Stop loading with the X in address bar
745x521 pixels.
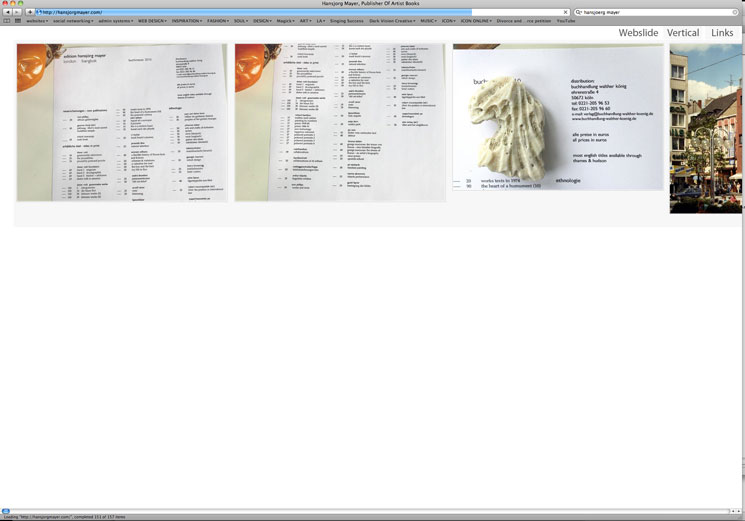click(x=566, y=12)
